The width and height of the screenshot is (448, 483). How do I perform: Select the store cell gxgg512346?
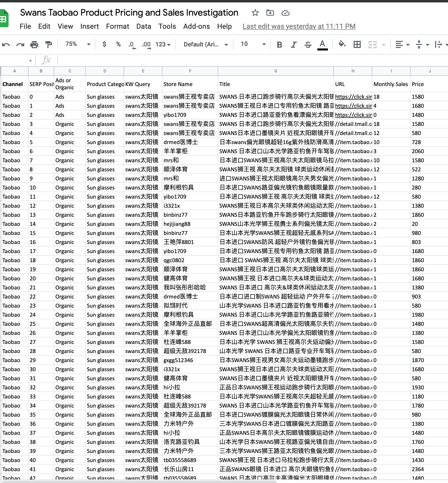190,360
